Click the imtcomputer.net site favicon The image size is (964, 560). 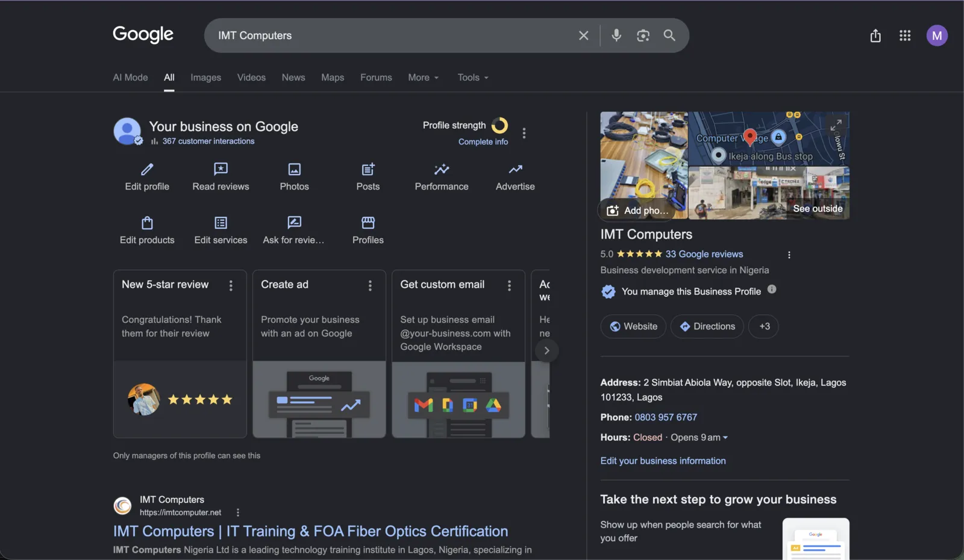pos(123,506)
